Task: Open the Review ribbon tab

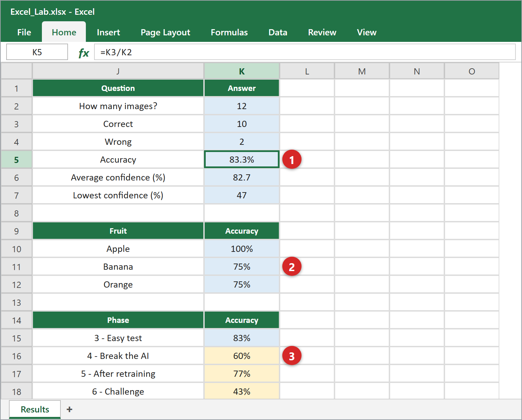Action: [322, 32]
